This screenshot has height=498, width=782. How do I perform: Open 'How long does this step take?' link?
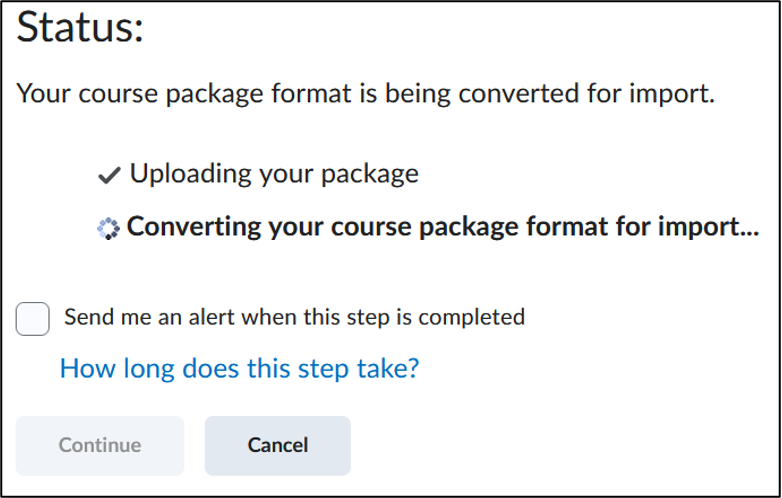[x=239, y=368]
